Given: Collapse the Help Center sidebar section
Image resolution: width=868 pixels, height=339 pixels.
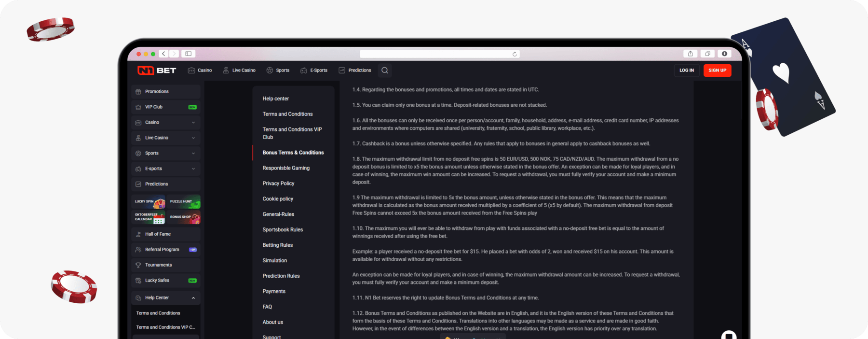Looking at the screenshot, I should (193, 298).
